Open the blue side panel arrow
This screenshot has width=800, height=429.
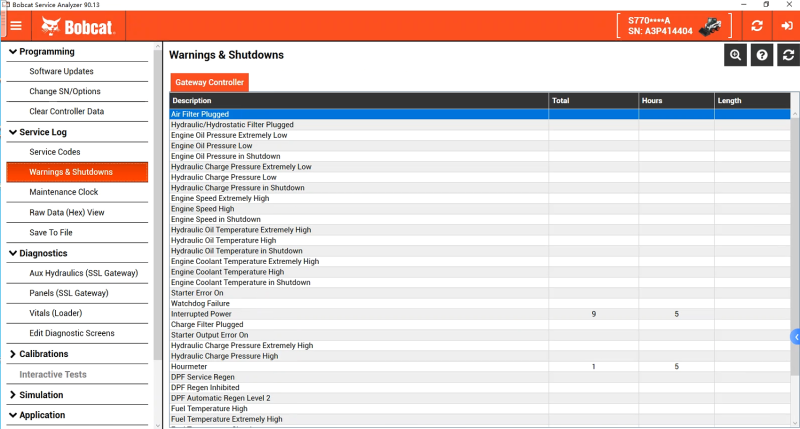coord(795,337)
